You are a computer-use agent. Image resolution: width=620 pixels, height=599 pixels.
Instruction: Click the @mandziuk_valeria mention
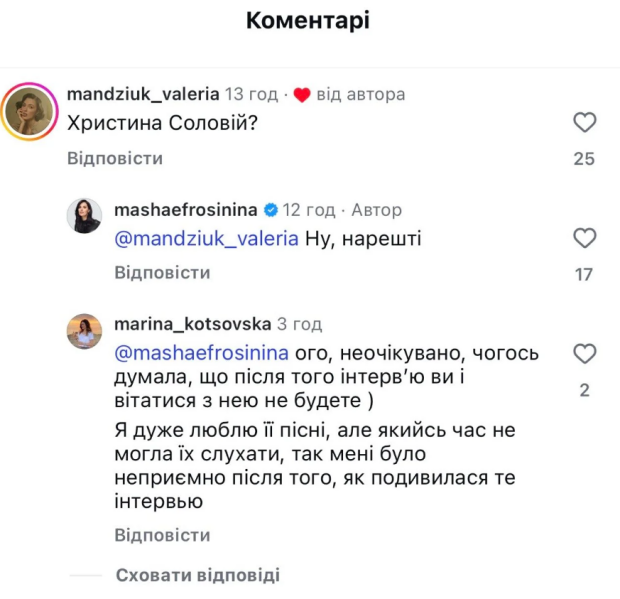click(206, 238)
